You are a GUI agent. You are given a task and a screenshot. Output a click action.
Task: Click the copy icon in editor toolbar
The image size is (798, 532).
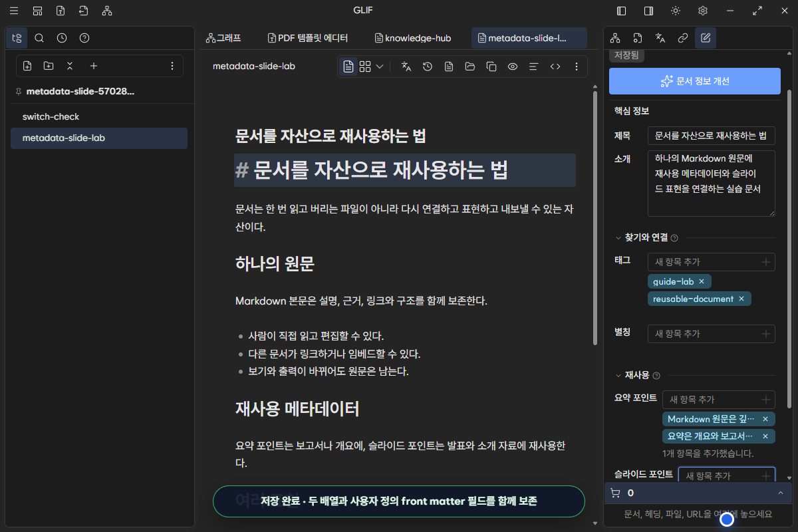491,66
